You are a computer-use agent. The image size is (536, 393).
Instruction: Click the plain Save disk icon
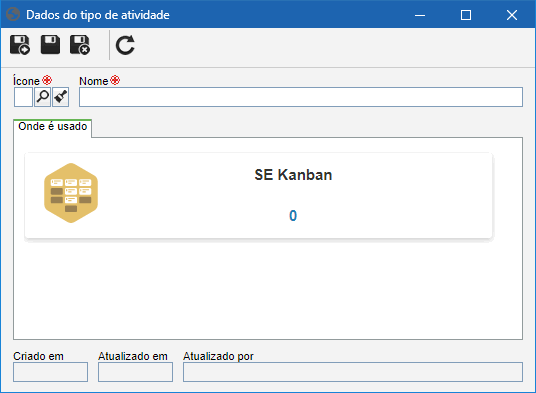50,45
